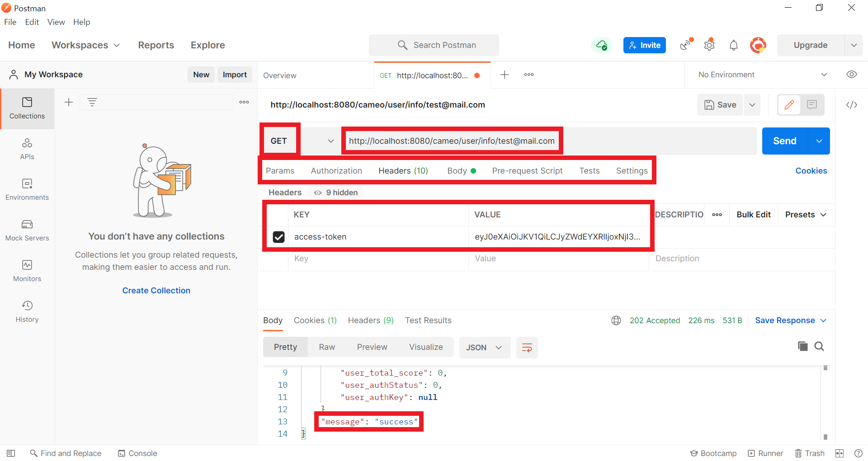Open collections panel more options dots

244,102
